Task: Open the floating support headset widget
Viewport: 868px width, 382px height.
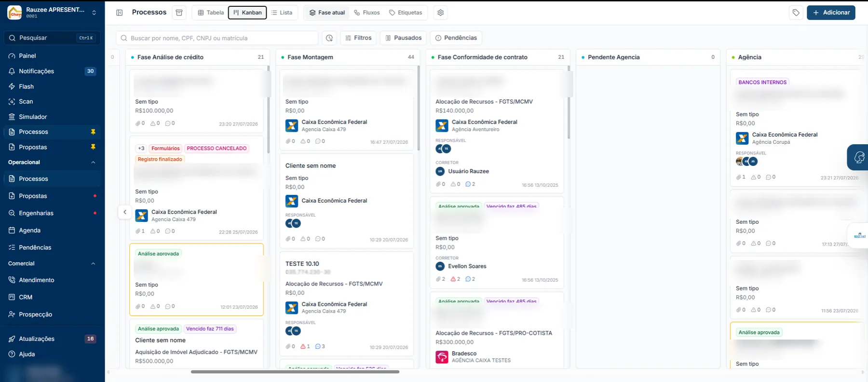Action: click(858, 157)
